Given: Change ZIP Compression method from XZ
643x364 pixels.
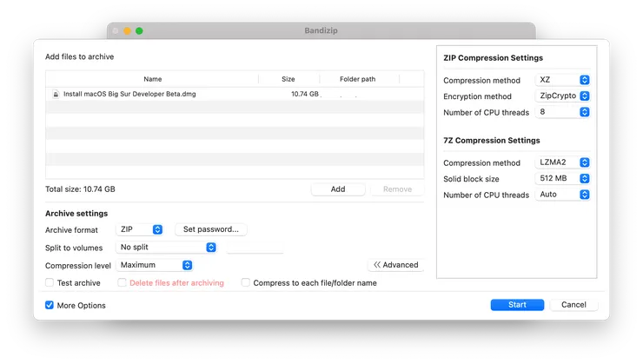Looking at the screenshot, I should pyautogui.click(x=563, y=80).
